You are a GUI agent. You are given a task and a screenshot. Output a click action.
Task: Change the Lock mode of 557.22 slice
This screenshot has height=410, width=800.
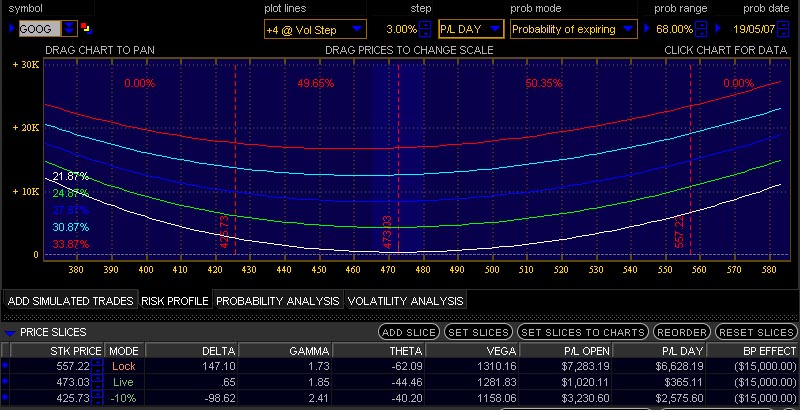pyautogui.click(x=124, y=366)
